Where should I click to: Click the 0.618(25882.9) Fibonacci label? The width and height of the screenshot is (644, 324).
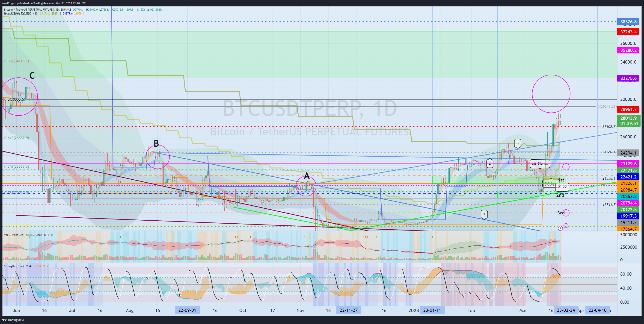coord(17,138)
